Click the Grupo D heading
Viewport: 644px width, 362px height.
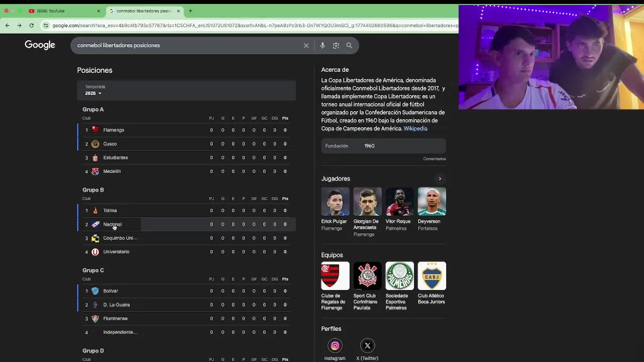coord(93,350)
